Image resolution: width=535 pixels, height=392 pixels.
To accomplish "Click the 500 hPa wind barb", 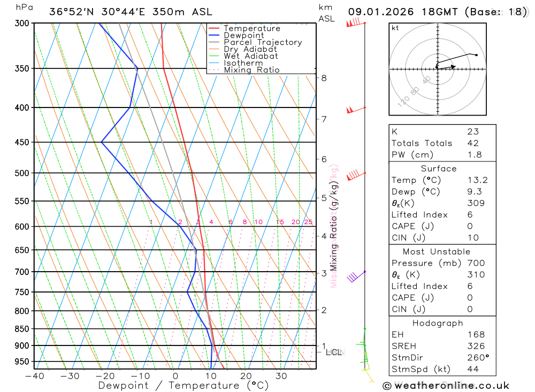I will 356,175.
